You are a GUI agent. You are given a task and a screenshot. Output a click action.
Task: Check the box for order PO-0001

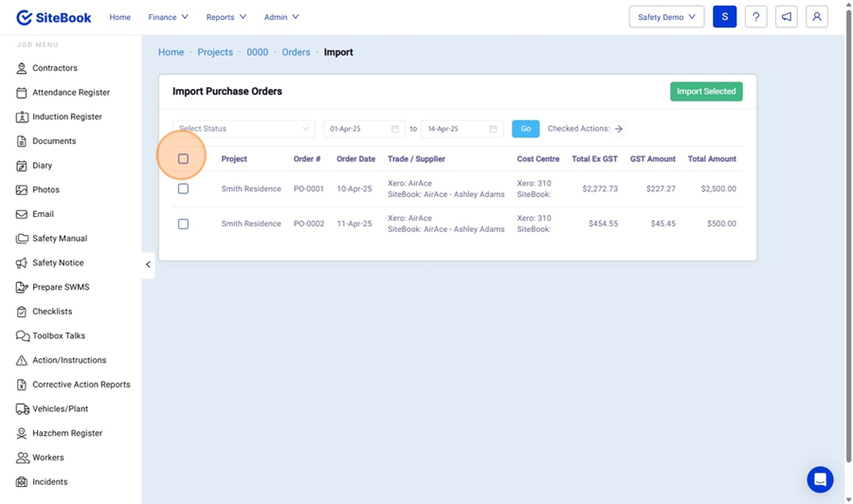[183, 189]
